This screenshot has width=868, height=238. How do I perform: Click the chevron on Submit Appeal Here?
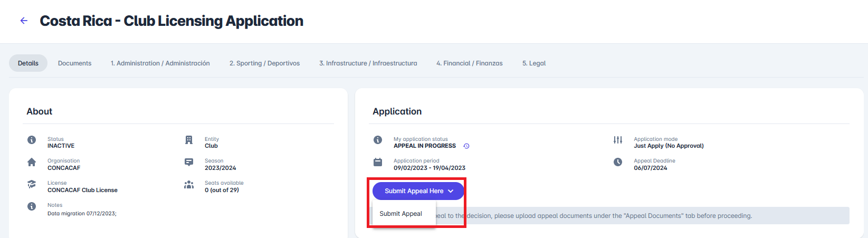(x=451, y=191)
